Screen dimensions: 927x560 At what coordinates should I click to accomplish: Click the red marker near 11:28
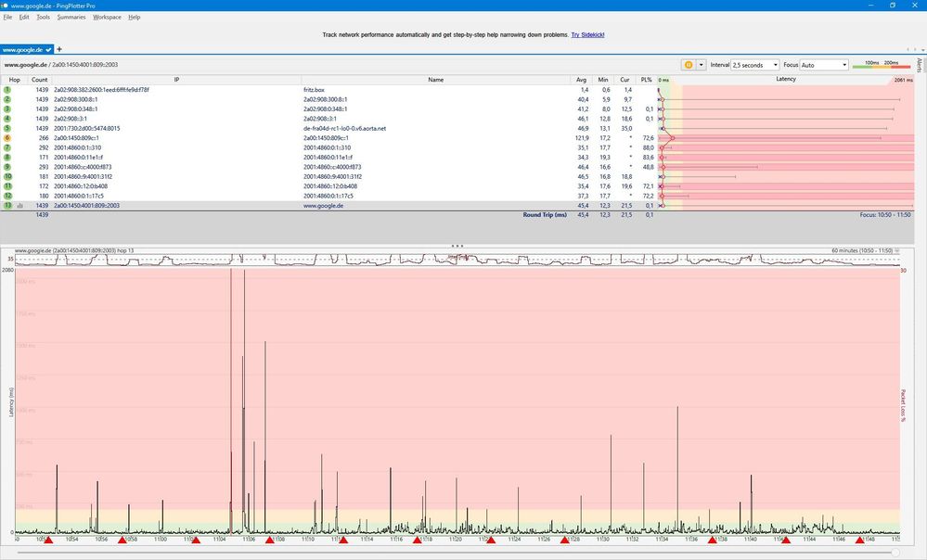click(x=564, y=540)
